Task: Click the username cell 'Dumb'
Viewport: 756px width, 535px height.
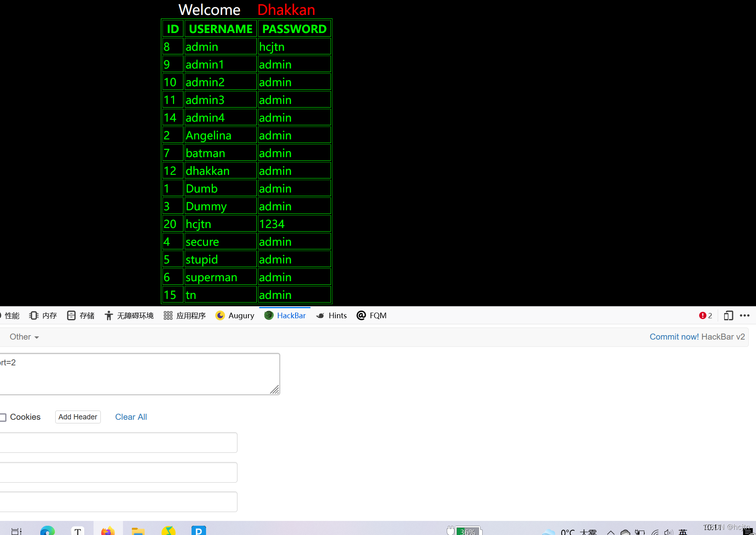Action: (221, 189)
